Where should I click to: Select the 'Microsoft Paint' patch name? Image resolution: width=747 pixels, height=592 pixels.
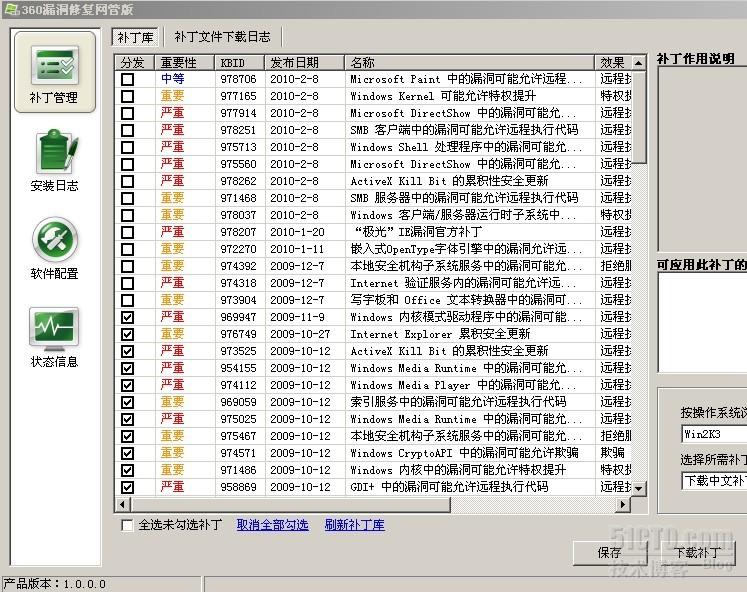coord(466,79)
